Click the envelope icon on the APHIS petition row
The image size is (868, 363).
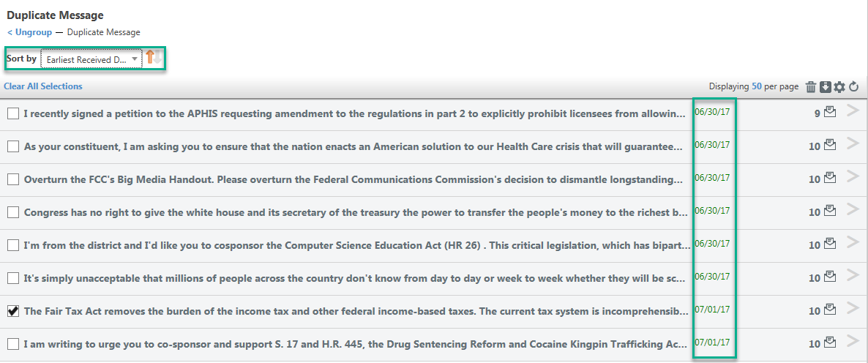click(829, 112)
